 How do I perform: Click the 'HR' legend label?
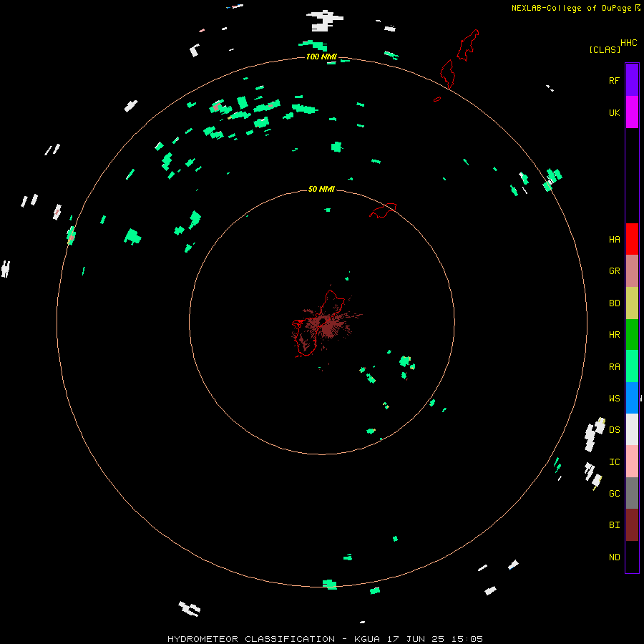pyautogui.click(x=614, y=335)
